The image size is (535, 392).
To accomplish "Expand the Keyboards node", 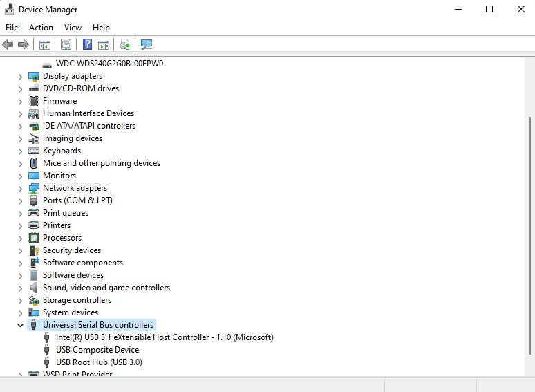I will click(20, 151).
